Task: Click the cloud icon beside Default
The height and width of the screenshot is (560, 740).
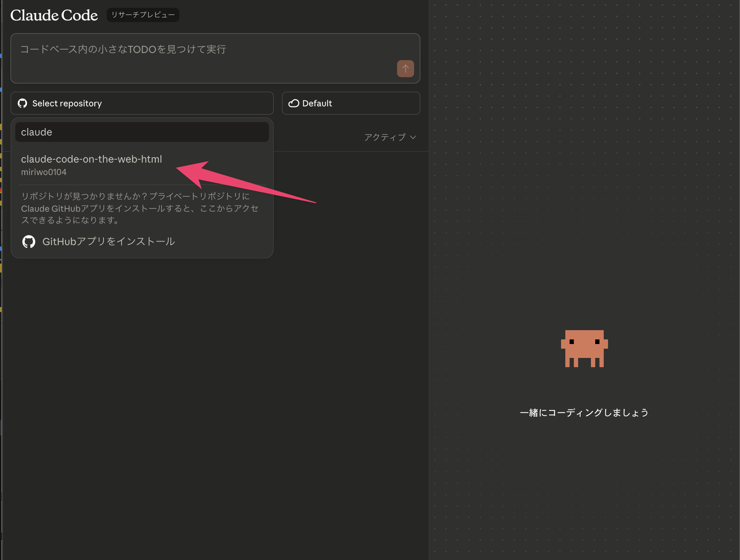Action: [x=294, y=103]
